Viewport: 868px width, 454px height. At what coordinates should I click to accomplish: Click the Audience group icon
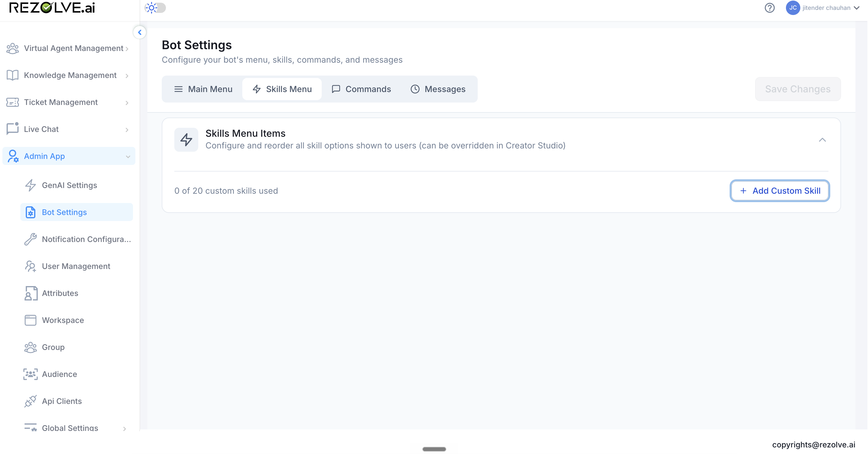coord(30,374)
